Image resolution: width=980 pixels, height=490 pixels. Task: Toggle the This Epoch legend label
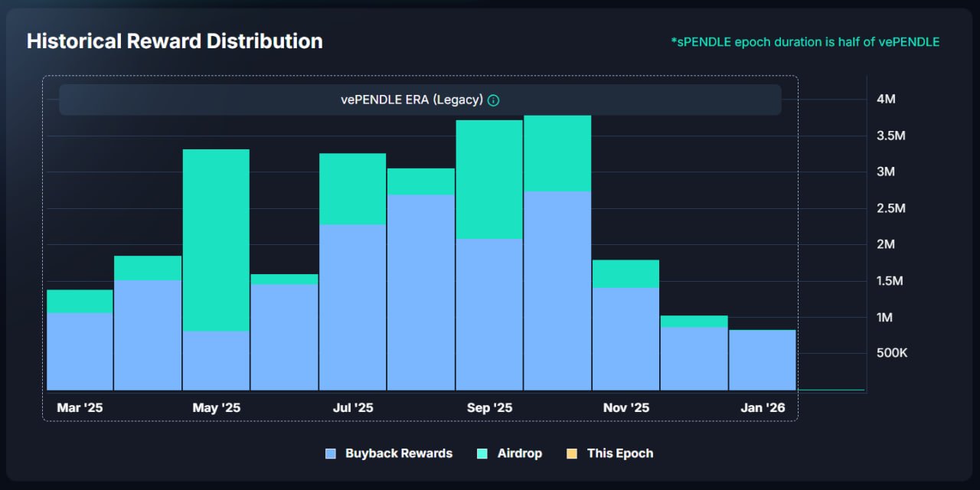619,453
